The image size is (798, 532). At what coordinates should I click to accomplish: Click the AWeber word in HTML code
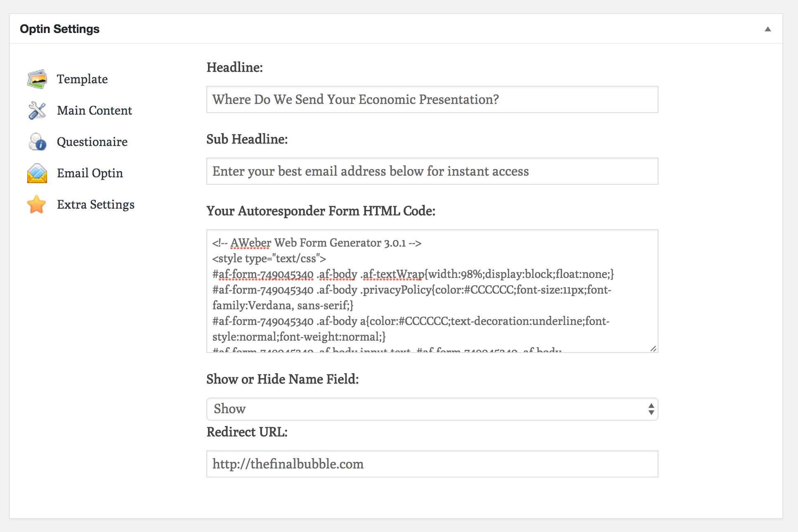point(250,243)
